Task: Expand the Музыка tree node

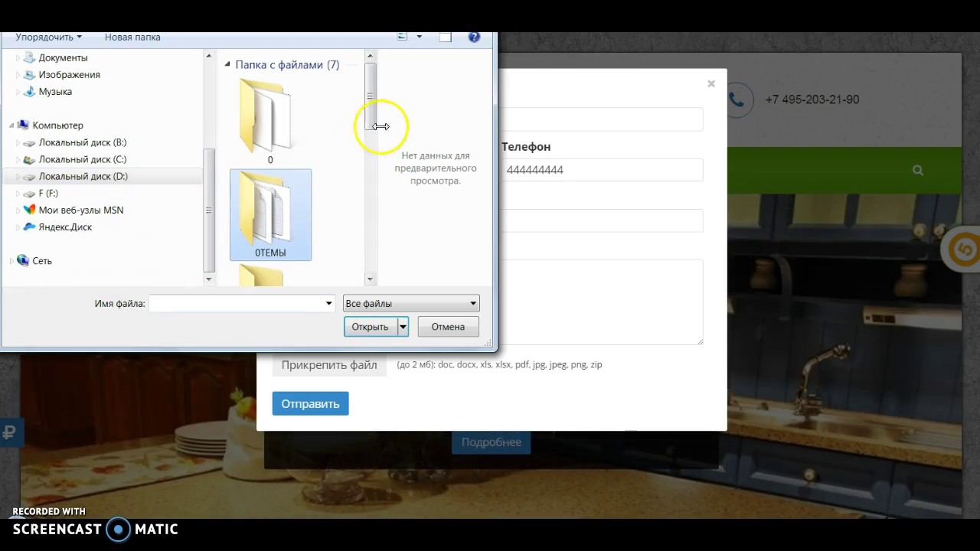Action: click(x=18, y=92)
